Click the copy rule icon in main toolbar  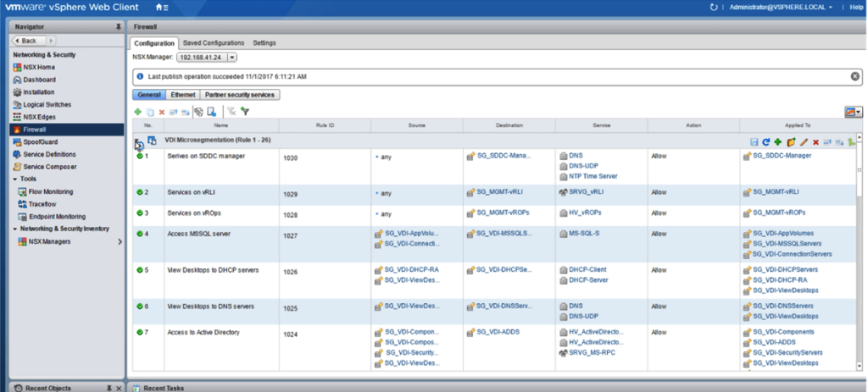(x=149, y=112)
